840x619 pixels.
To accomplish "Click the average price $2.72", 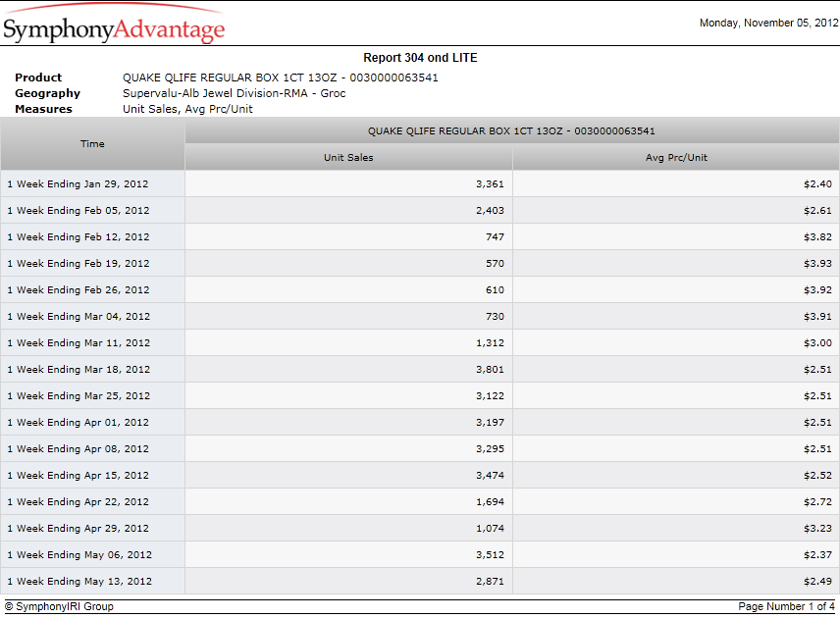I will [x=817, y=502].
